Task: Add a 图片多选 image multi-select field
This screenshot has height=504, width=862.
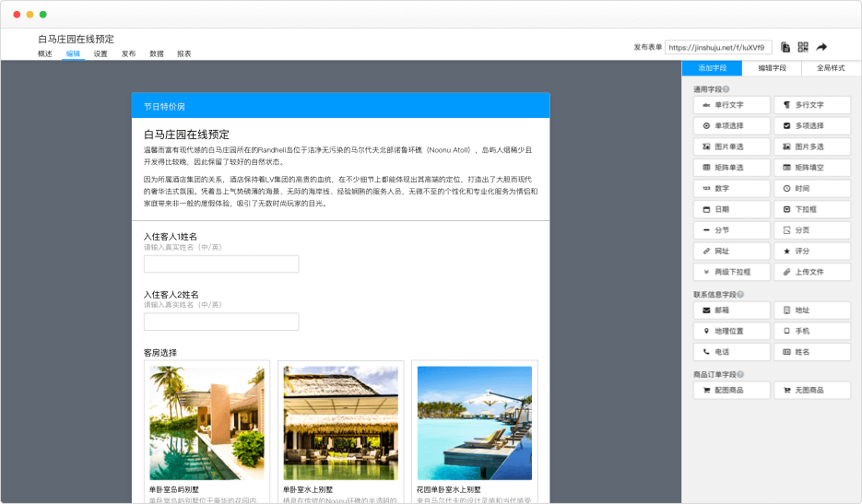Action: point(811,147)
